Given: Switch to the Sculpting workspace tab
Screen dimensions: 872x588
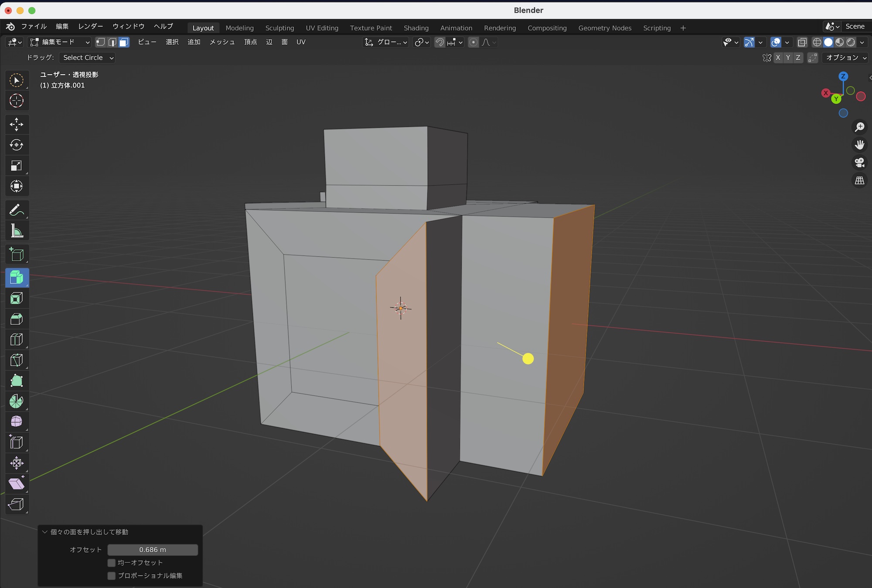Looking at the screenshot, I should pyautogui.click(x=279, y=28).
